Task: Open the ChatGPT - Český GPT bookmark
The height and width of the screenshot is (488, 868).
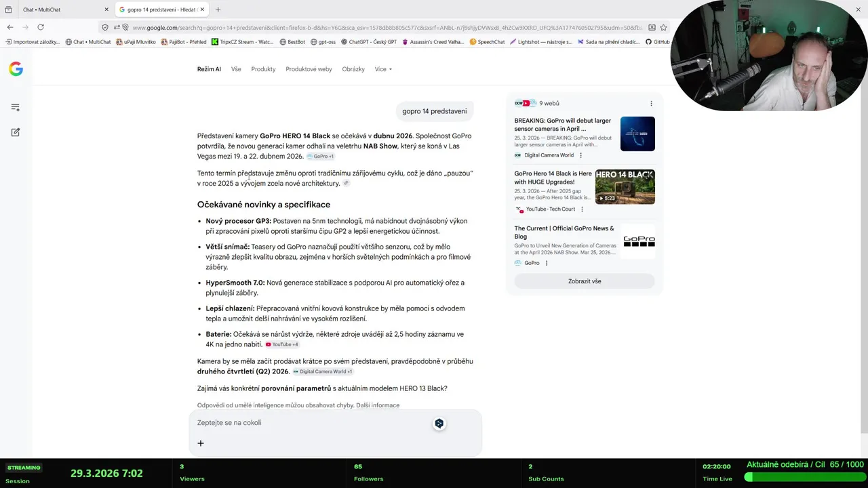Action: [368, 42]
